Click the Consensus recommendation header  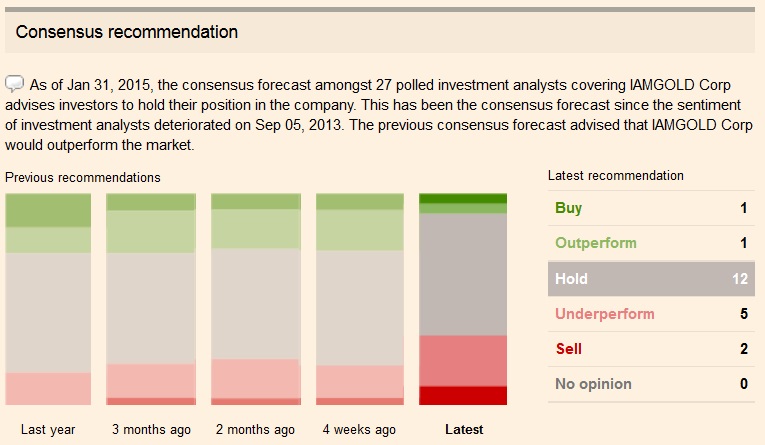pyautogui.click(x=127, y=32)
